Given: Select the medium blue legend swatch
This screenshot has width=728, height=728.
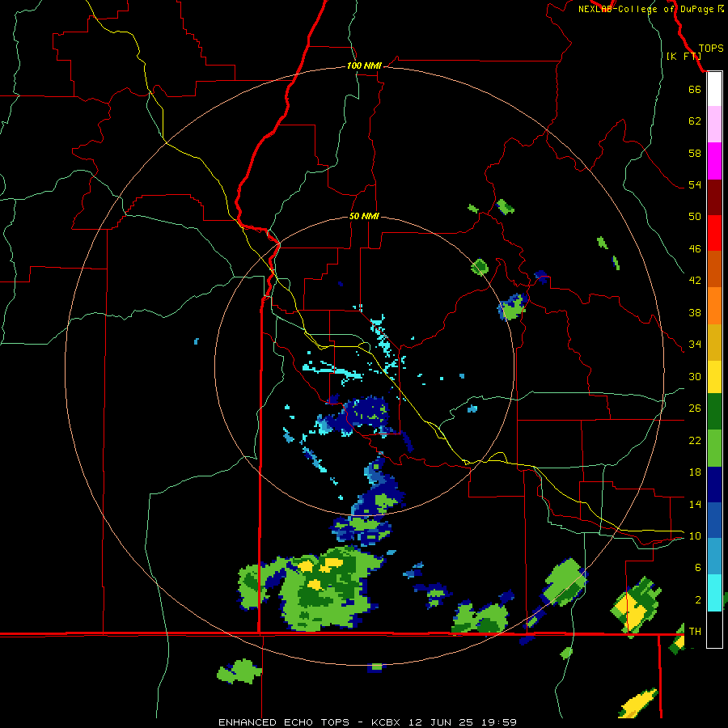Looking at the screenshot, I should [x=714, y=520].
